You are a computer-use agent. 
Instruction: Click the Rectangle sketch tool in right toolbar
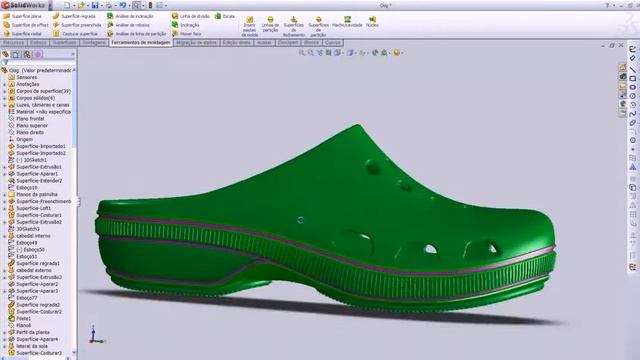[633, 78]
